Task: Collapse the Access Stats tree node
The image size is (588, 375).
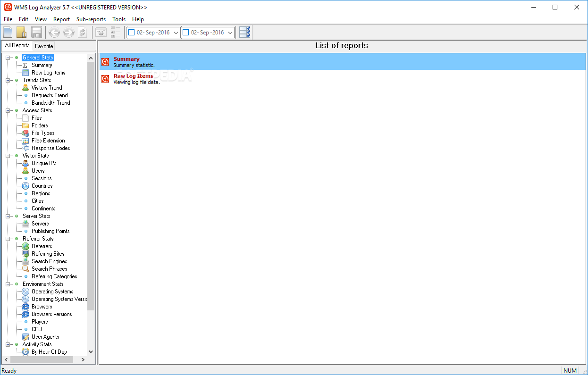Action: pyautogui.click(x=8, y=110)
